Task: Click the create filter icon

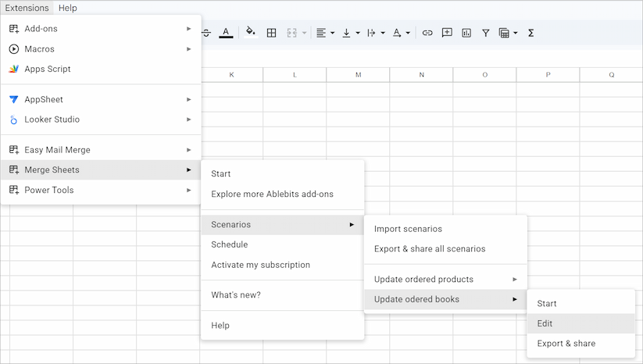Action: (x=485, y=33)
